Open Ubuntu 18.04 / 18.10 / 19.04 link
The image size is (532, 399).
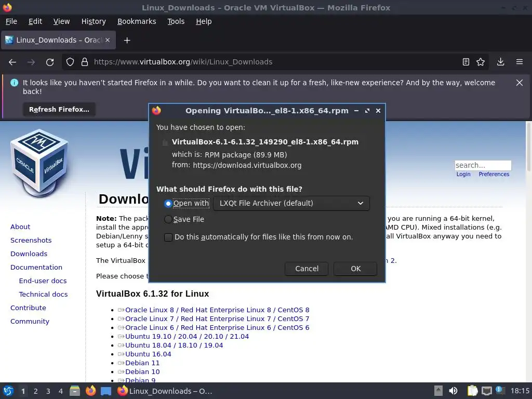[x=174, y=345]
